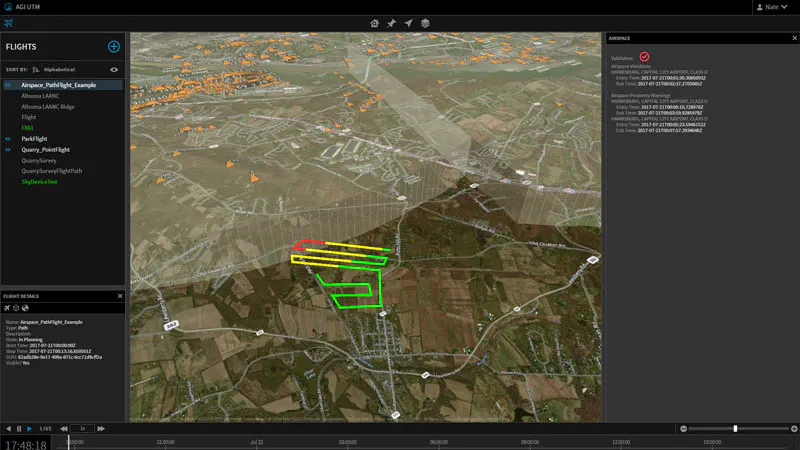This screenshot has height=450, width=800.
Task: Click the FLIGHTS panel heading
Action: click(x=21, y=46)
